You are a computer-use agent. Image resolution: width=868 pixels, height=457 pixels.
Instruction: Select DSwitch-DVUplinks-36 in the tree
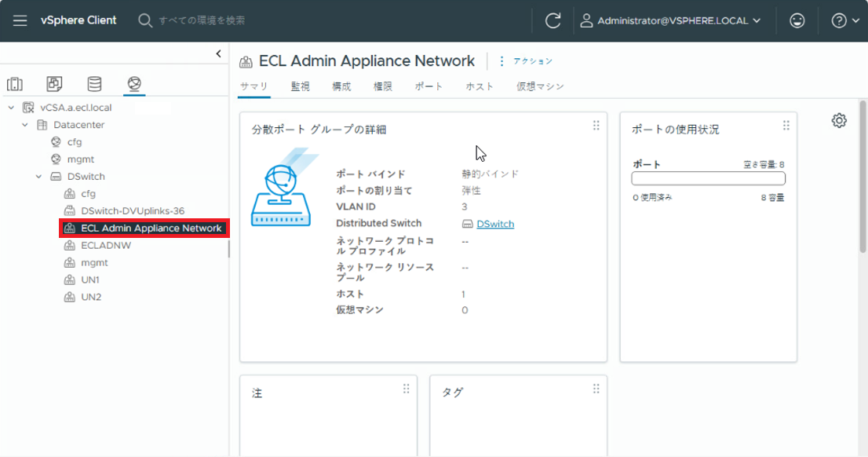click(133, 211)
